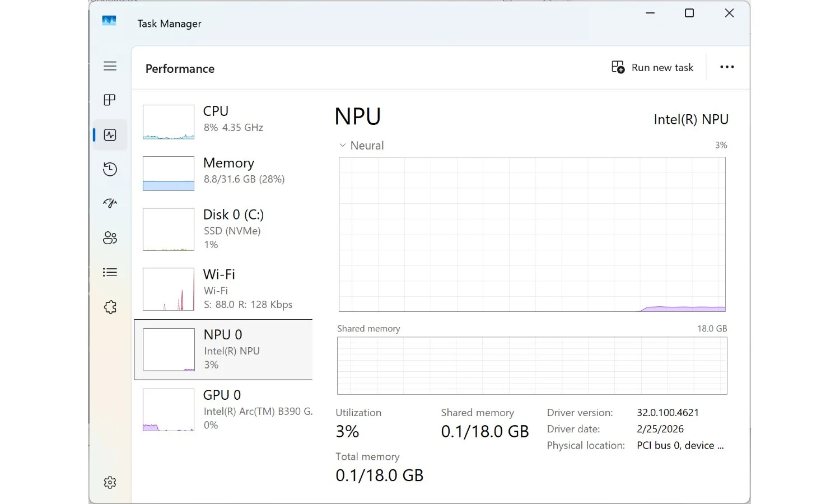Click the Task Manager window title
This screenshot has height=504, width=840.
click(169, 24)
